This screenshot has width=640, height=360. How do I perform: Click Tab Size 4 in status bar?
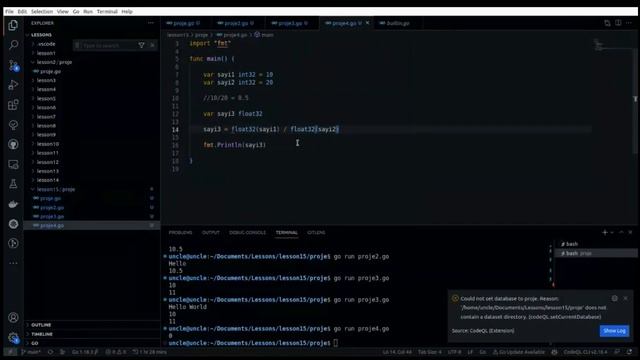(429, 352)
